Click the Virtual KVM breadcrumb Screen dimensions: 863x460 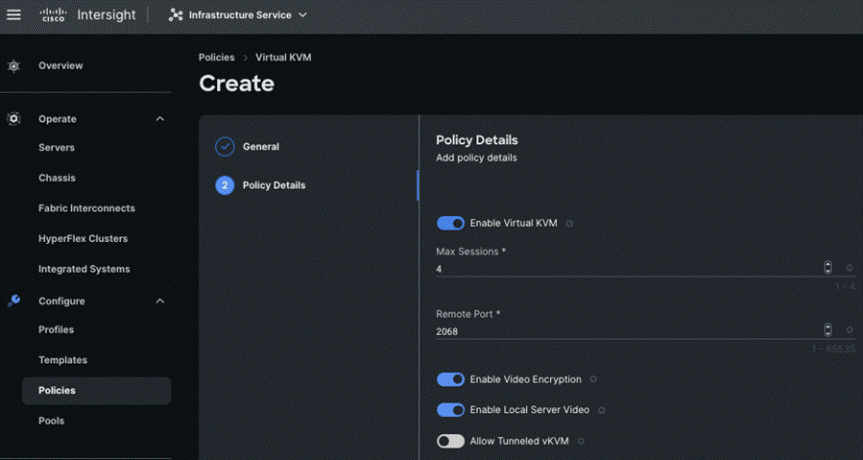[x=283, y=57]
